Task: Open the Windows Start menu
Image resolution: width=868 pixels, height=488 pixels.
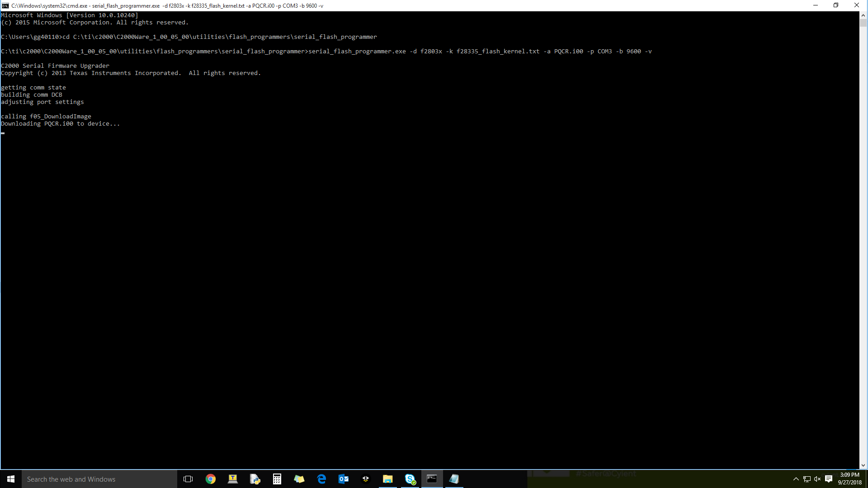Action: point(11,479)
